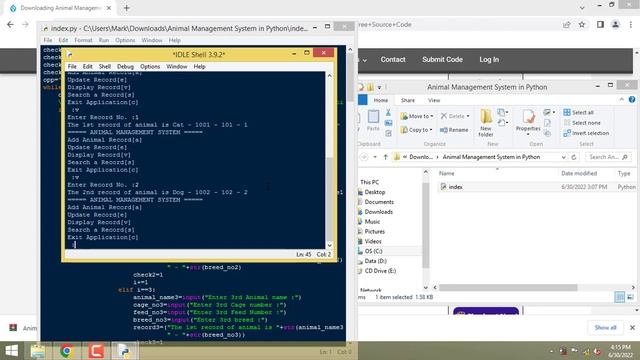Click History icon in Explorer Open group

(x=547, y=133)
